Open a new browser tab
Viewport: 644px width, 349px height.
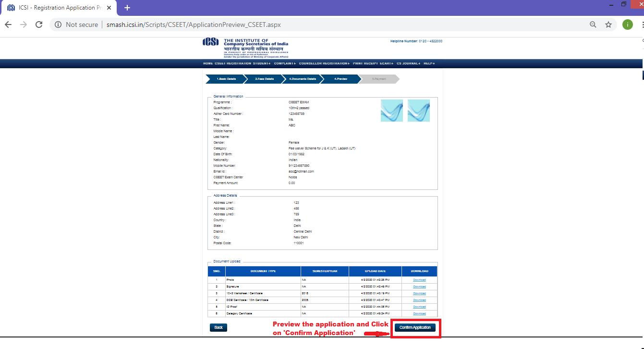pyautogui.click(x=127, y=8)
